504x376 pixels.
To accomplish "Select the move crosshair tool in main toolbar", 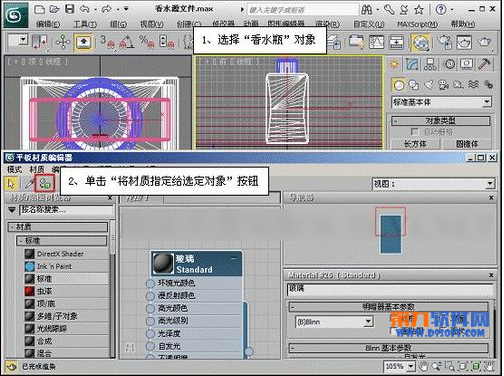I will [x=63, y=42].
